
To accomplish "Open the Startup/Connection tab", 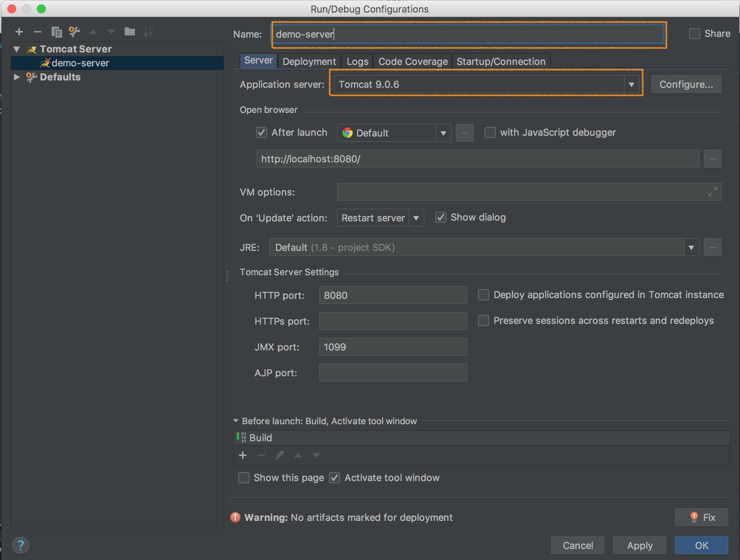I will [501, 61].
